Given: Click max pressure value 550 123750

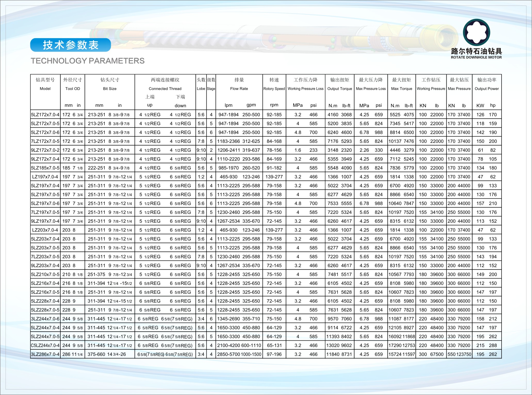Looking at the screenshot, I should tap(459, 354).
